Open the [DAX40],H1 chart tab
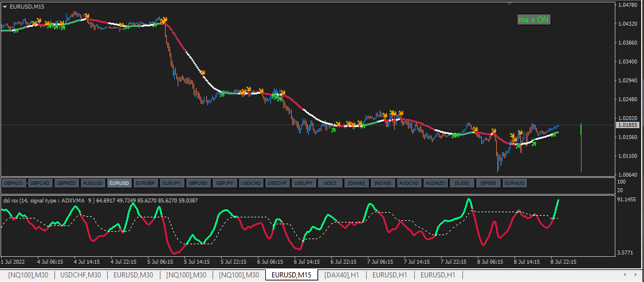 coord(341,275)
